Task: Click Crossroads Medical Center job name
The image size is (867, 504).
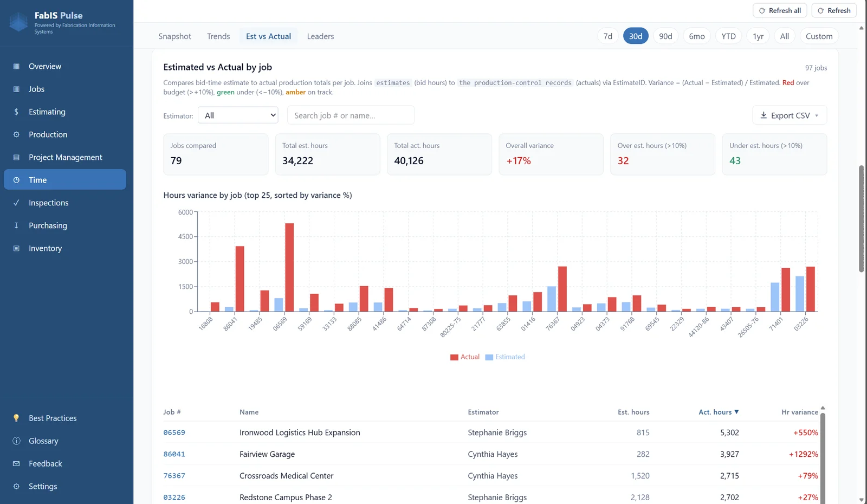Action: (286, 476)
